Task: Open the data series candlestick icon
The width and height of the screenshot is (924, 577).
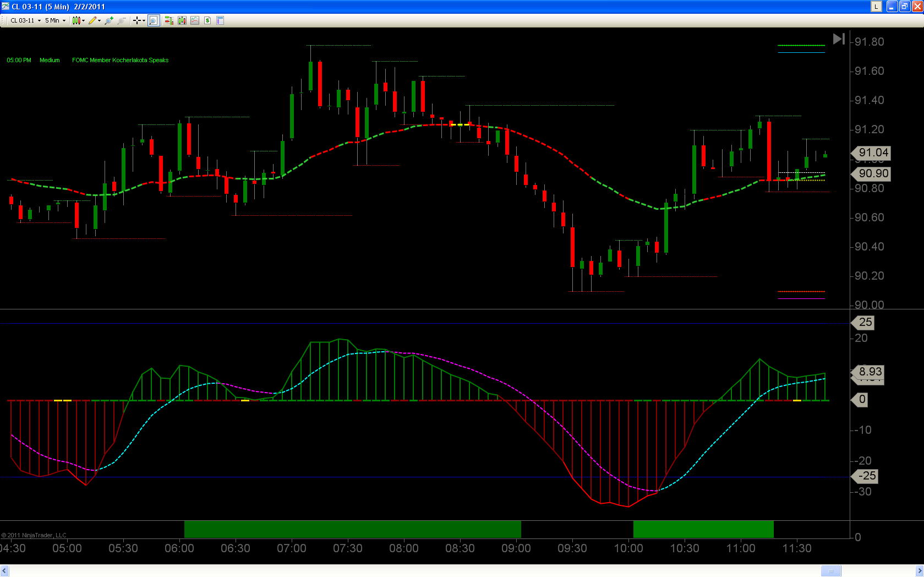Action: point(182,20)
